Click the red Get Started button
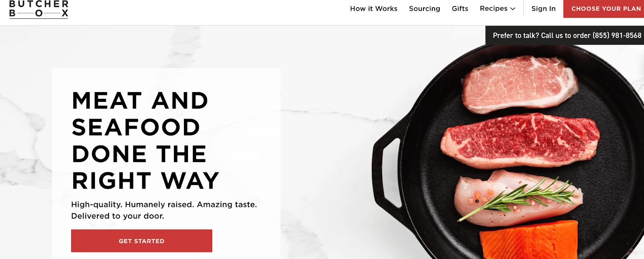This screenshot has height=259, width=644. click(142, 241)
